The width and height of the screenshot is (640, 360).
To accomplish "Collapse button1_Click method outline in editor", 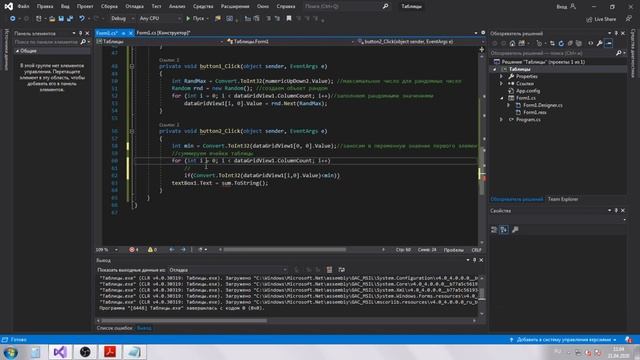I will coord(132,66).
